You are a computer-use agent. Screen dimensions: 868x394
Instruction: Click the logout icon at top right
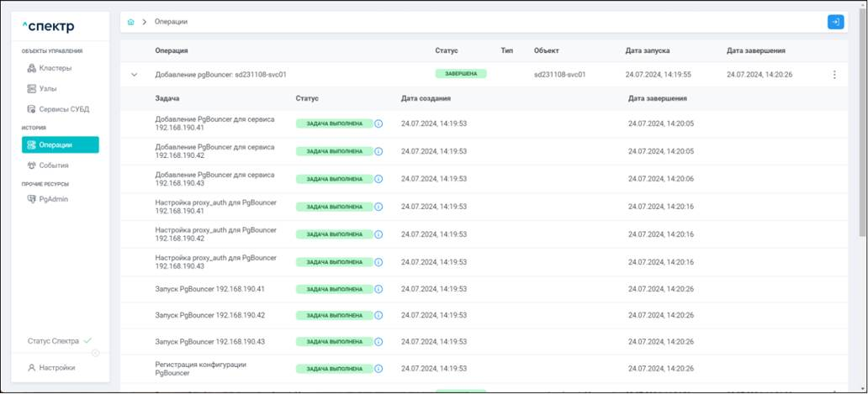coord(835,22)
